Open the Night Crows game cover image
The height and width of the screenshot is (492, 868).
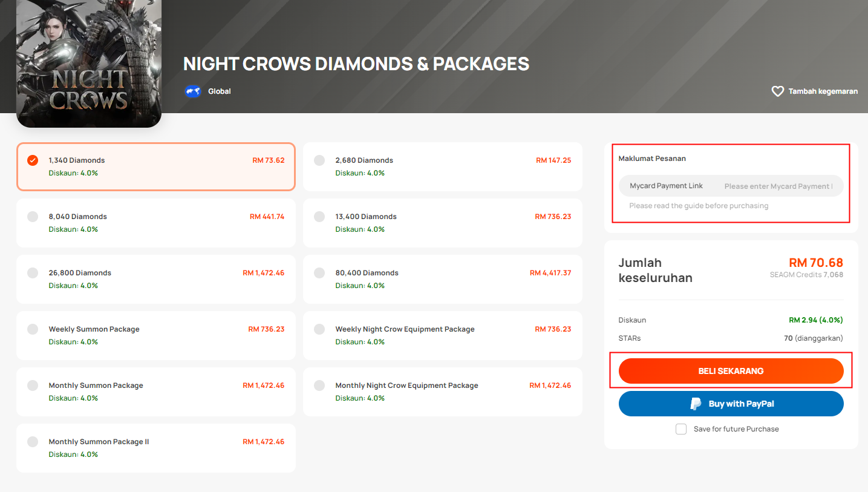(x=89, y=63)
